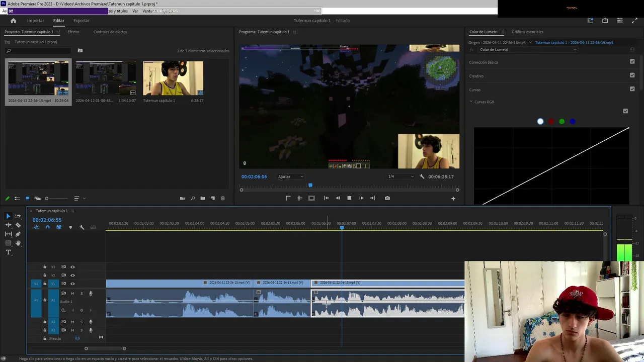Open timeline Tutemun capitulo 1 panel menu

click(72, 211)
